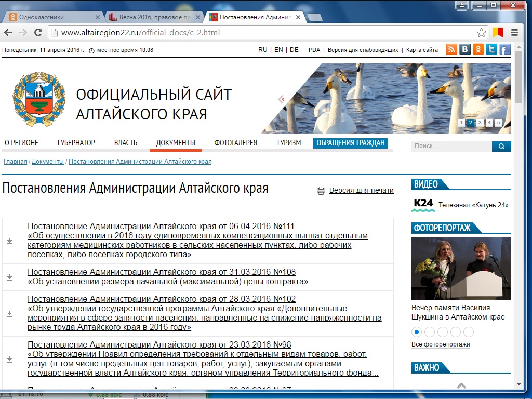Click the search magnifier button
The width and height of the screenshot is (532, 399).
pos(501,147)
